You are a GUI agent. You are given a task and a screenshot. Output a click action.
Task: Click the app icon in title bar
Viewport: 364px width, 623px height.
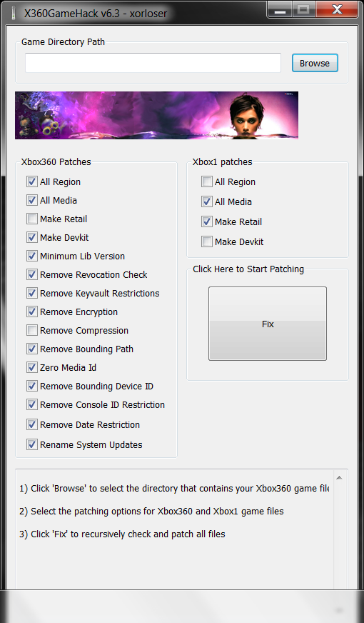[x=13, y=13]
